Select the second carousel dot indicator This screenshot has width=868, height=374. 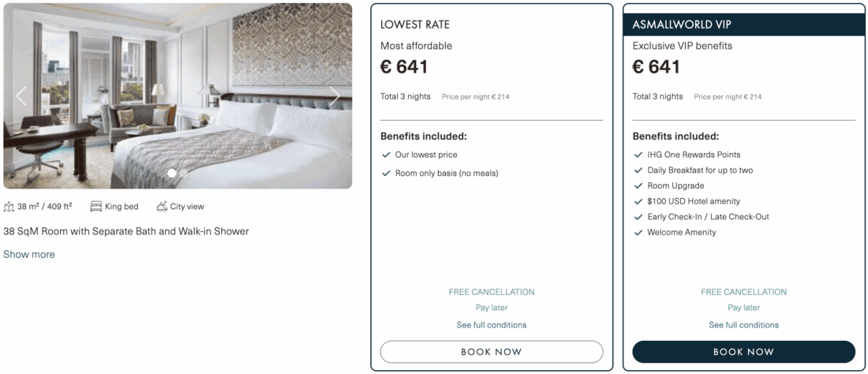(184, 173)
